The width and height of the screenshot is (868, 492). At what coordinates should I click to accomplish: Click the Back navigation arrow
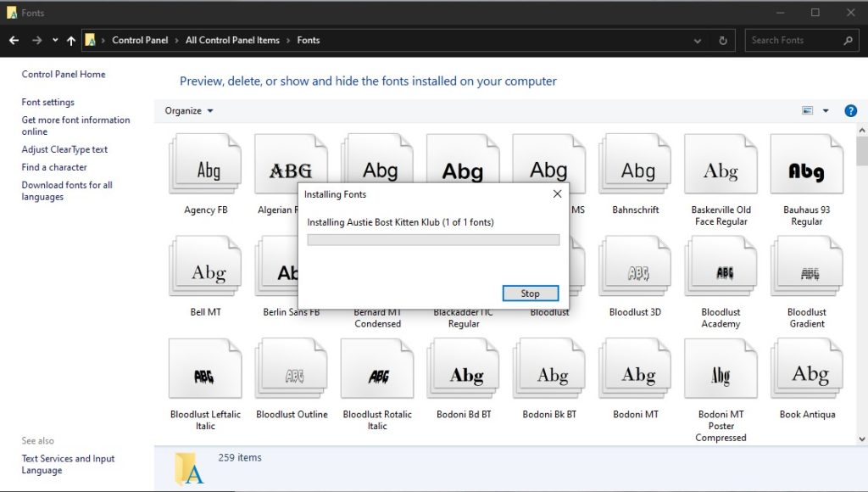(x=14, y=40)
